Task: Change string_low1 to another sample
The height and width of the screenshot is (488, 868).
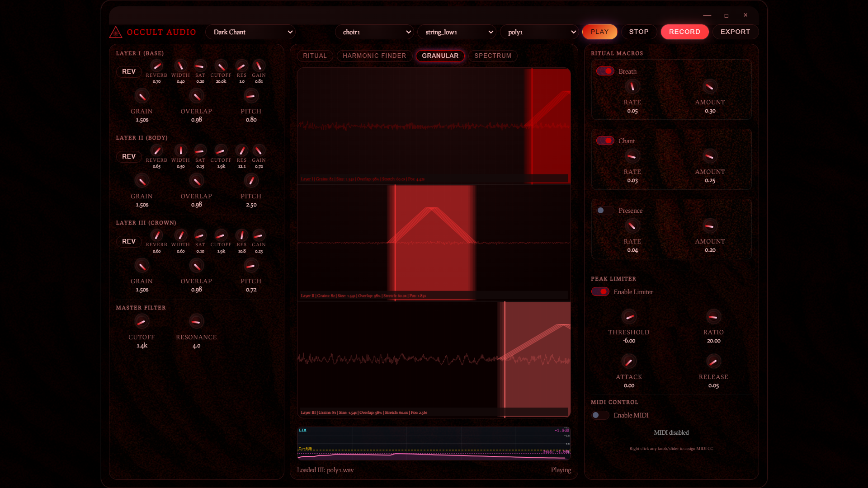Action: tap(457, 32)
